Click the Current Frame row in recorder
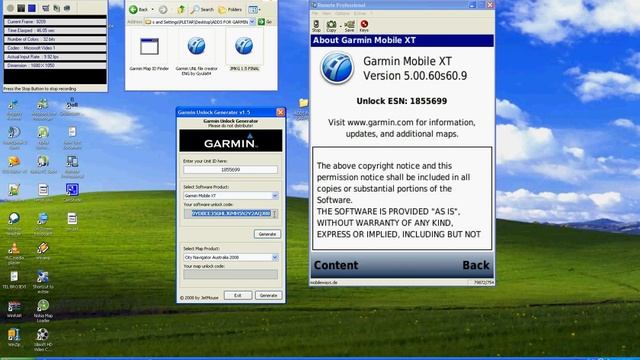The width and height of the screenshot is (640, 360). (55, 22)
